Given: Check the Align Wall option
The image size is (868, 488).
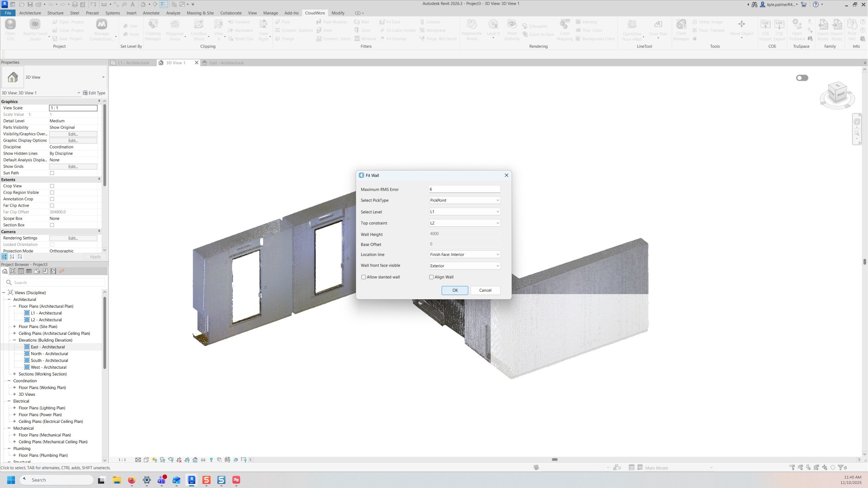Looking at the screenshot, I should coord(432,277).
